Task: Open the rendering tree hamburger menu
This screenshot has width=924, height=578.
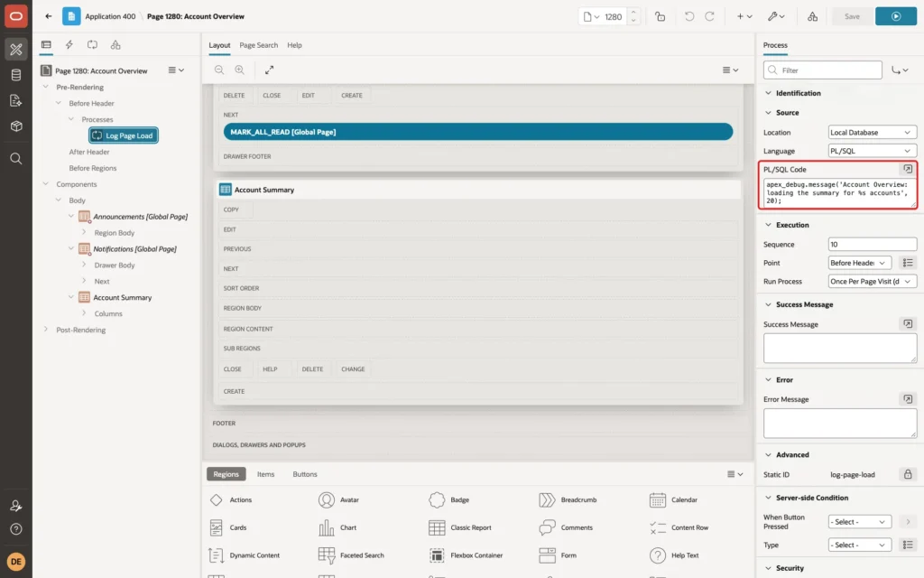Action: coord(176,70)
